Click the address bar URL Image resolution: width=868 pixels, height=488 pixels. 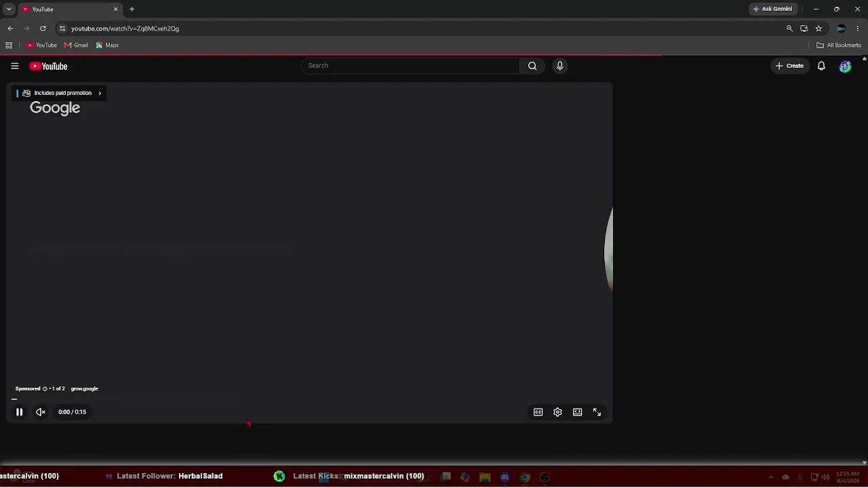pos(125,28)
